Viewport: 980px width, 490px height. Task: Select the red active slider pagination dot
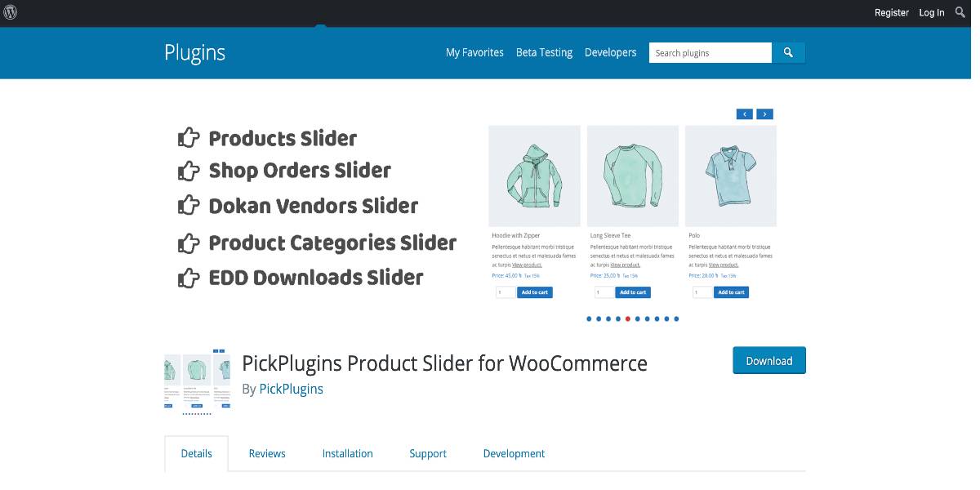627,318
